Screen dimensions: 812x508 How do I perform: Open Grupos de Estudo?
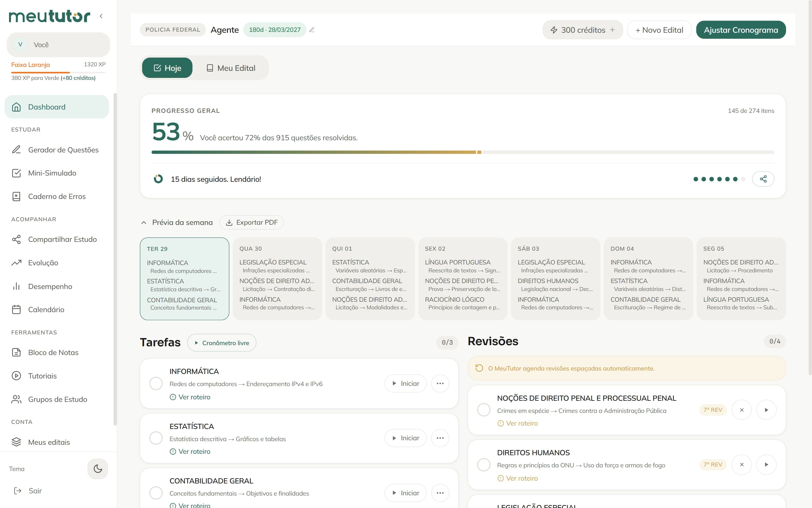tap(57, 399)
